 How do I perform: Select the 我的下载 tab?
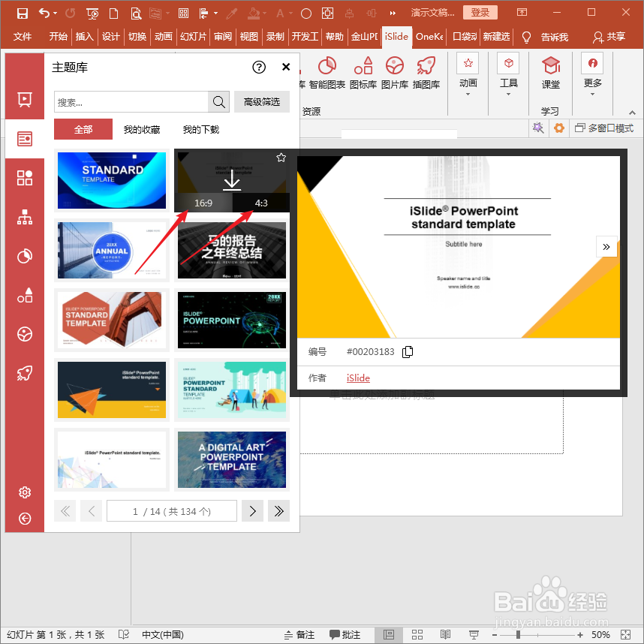pyautogui.click(x=201, y=129)
